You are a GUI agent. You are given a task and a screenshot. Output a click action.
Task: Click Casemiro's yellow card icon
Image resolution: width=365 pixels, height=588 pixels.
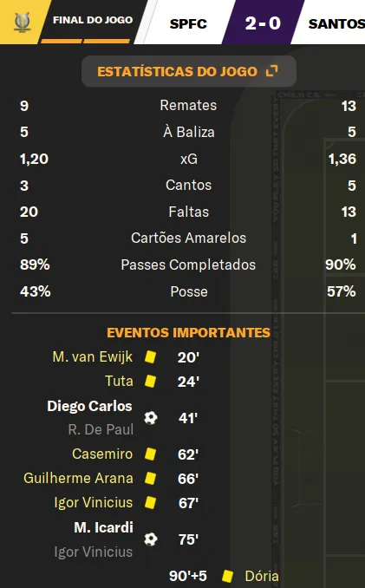[150, 454]
